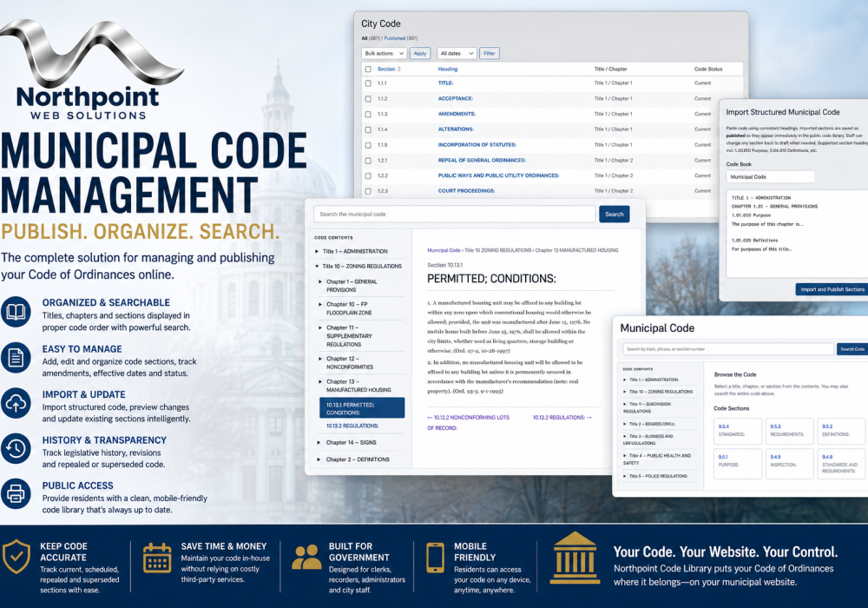
Task: Click the printer Public Access icon
Action: click(16, 493)
